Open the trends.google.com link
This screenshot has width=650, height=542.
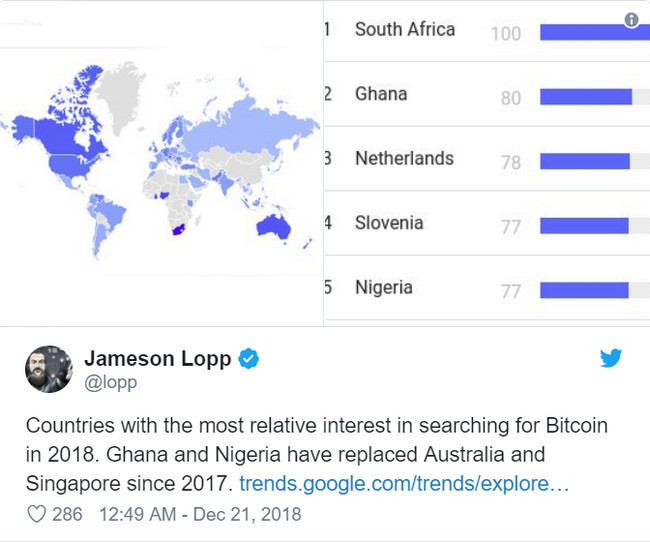[404, 484]
